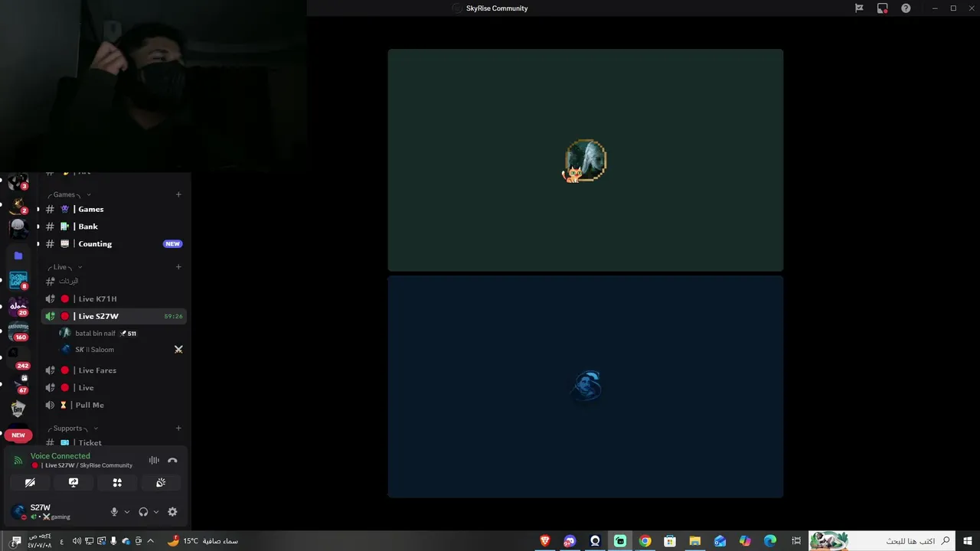Add a channel to the Games category
The height and width of the screenshot is (551, 980).
click(x=178, y=194)
